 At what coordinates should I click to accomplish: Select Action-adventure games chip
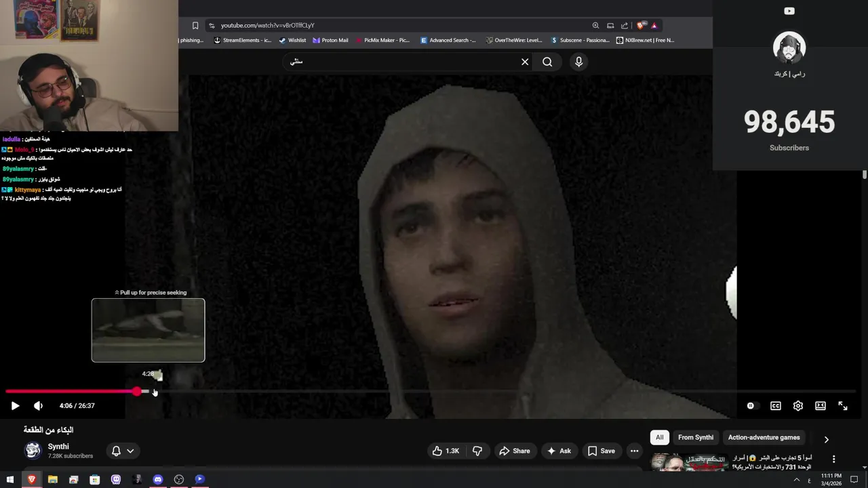(764, 437)
